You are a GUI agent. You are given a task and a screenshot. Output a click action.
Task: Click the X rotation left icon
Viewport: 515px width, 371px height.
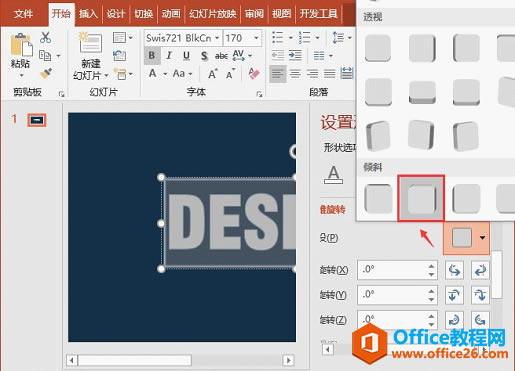coord(454,269)
